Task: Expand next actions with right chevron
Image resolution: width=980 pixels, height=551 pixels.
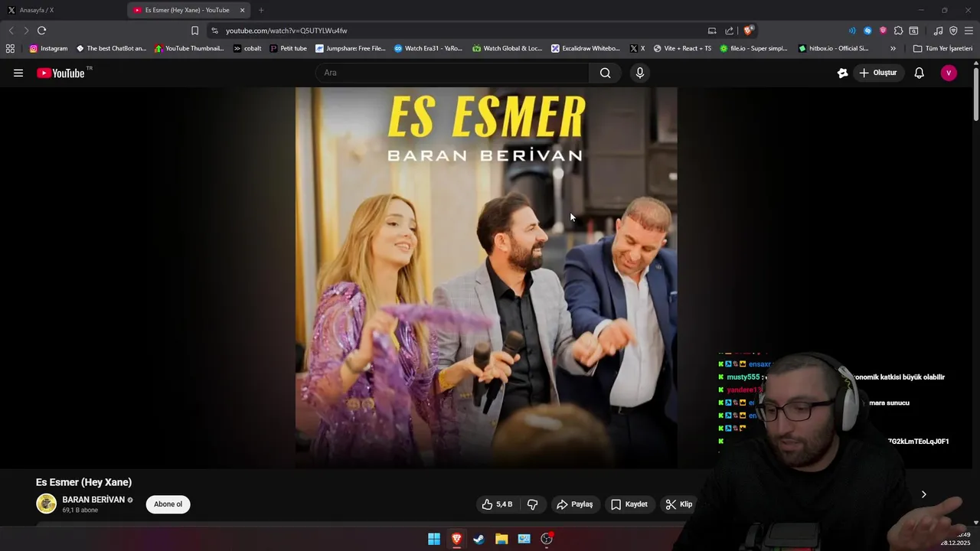Action: [924, 494]
